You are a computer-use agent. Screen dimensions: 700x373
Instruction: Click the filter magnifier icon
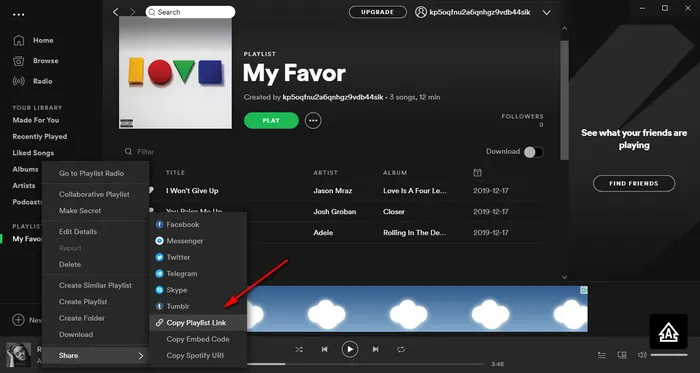(129, 152)
